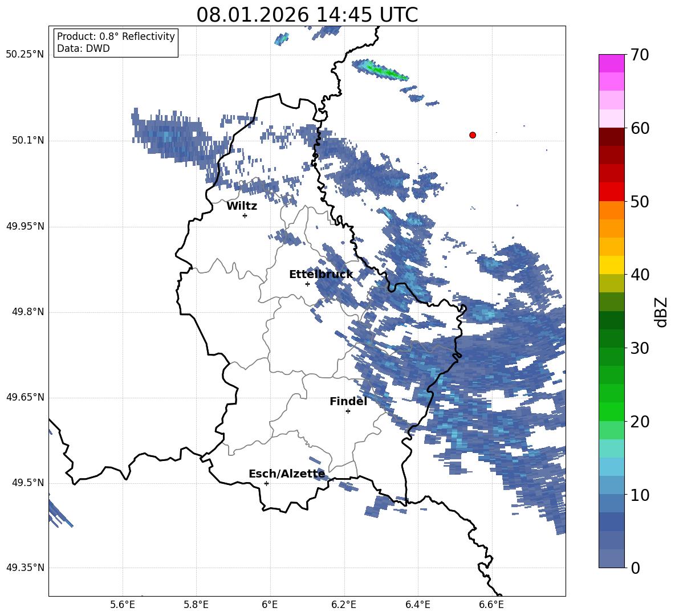This screenshot has height=616, width=675.
Task: Click the yellow colorbar swatch above 40
Action: pyautogui.click(x=611, y=265)
